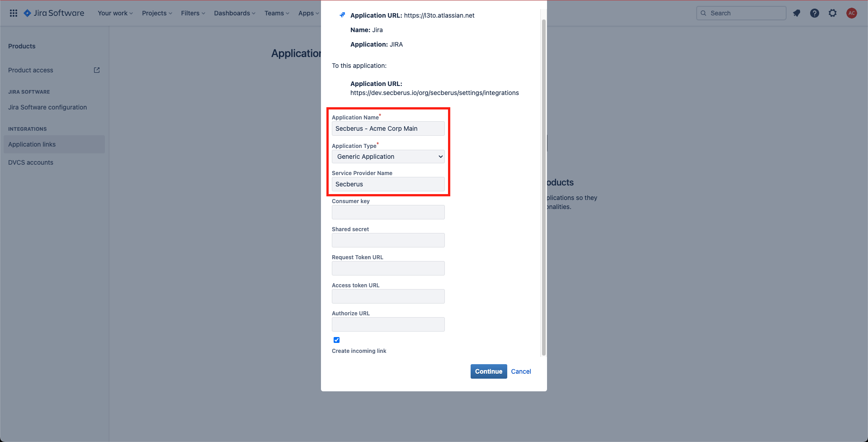Click the Jira icon next to Application URL
This screenshot has height=442, width=868.
[x=342, y=15]
